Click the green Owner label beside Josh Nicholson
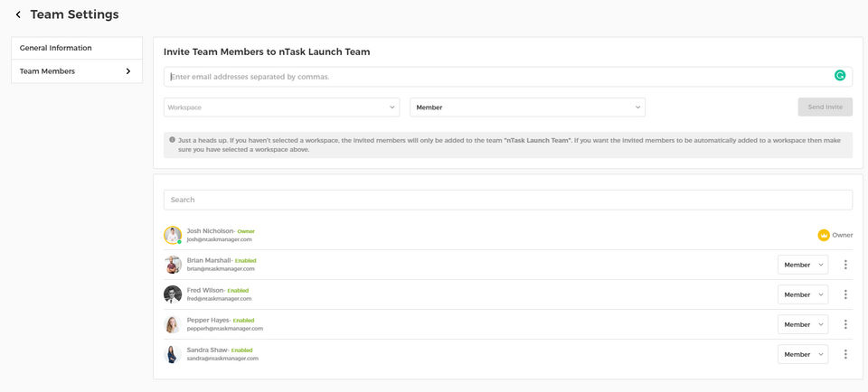 [x=246, y=231]
